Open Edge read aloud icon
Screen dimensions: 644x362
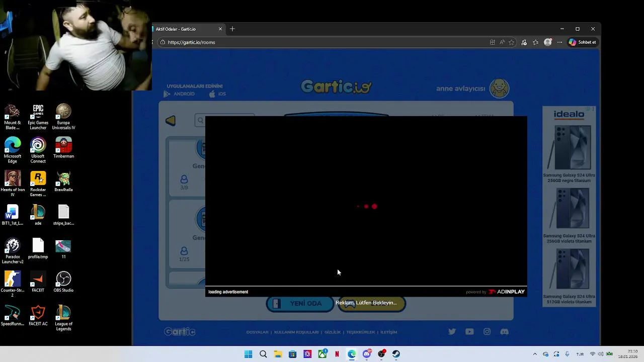click(502, 42)
